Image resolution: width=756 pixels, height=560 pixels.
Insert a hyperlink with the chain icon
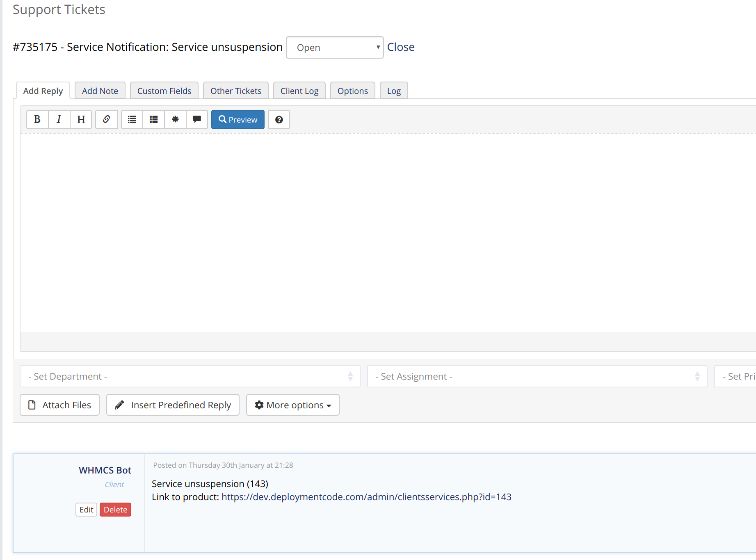point(106,119)
